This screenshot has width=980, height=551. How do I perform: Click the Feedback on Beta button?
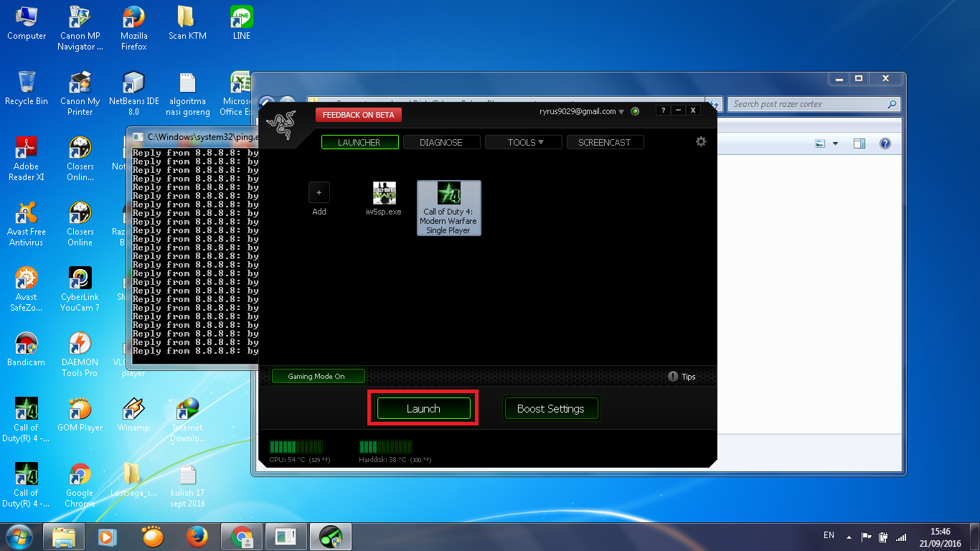[359, 115]
